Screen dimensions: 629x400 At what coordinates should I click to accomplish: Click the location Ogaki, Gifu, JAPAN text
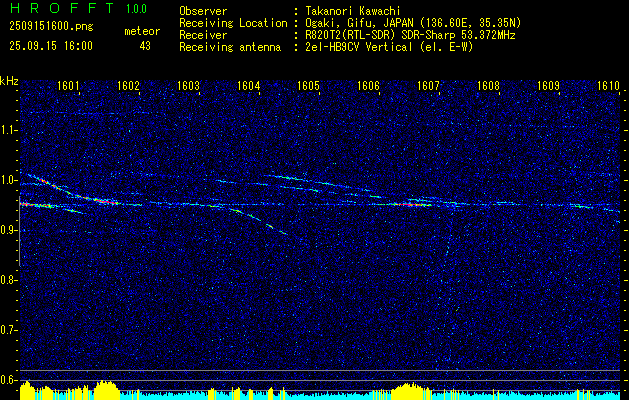[413, 23]
